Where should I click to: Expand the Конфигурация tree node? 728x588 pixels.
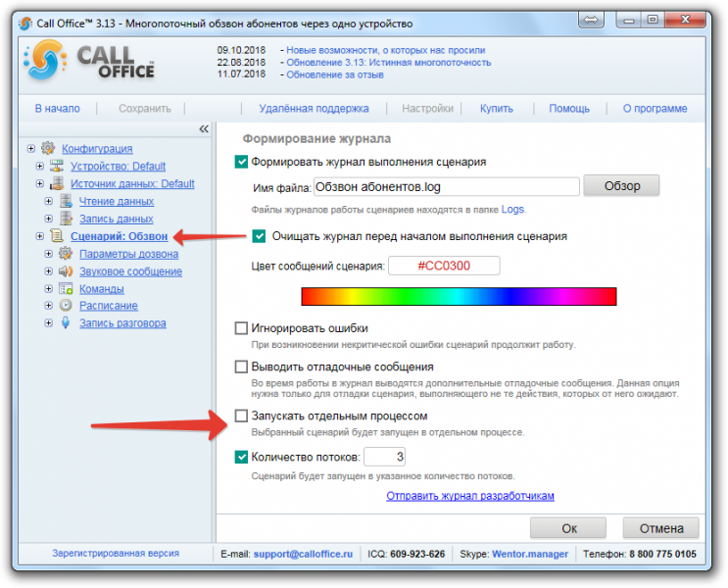pos(30,149)
